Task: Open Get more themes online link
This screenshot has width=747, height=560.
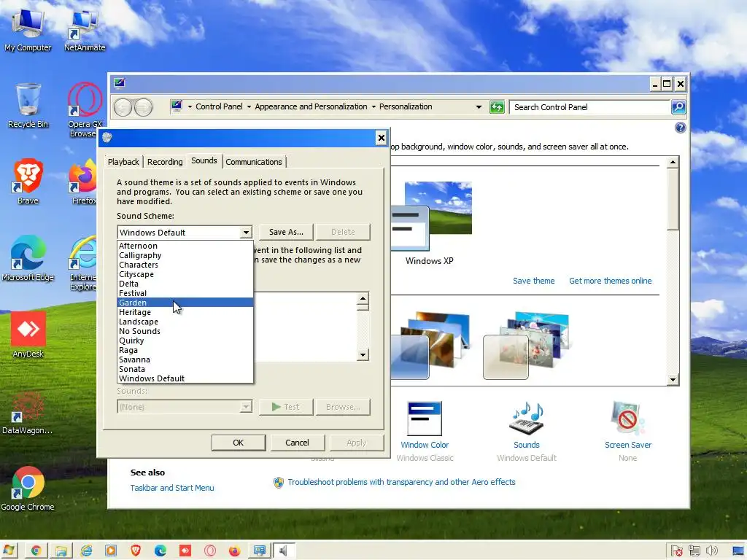Action: [x=611, y=281]
